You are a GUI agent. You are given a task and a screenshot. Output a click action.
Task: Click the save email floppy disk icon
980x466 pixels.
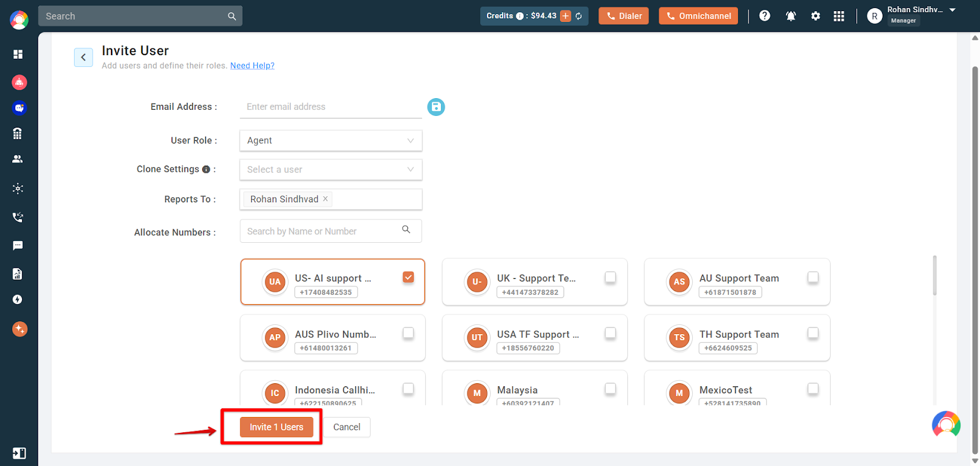(x=436, y=107)
